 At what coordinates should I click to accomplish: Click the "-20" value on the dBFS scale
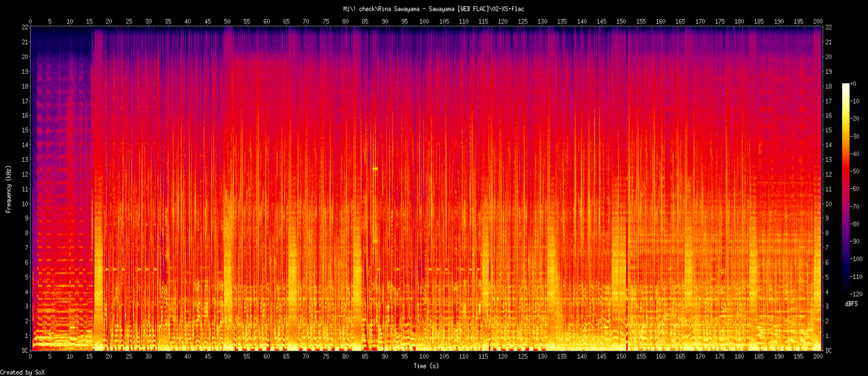click(x=856, y=118)
